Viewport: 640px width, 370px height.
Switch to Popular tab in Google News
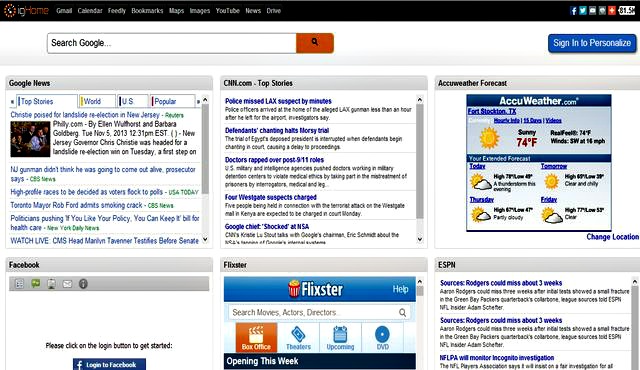pos(172,101)
